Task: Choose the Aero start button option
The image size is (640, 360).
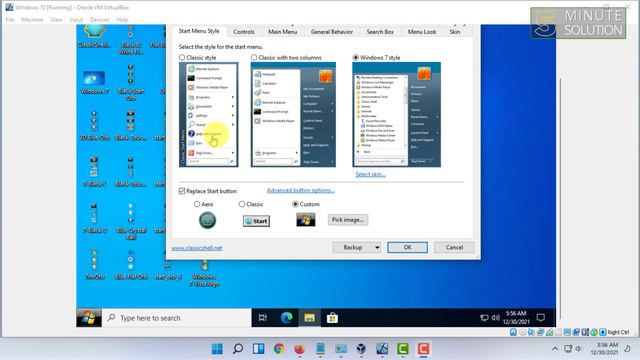Action: point(197,204)
